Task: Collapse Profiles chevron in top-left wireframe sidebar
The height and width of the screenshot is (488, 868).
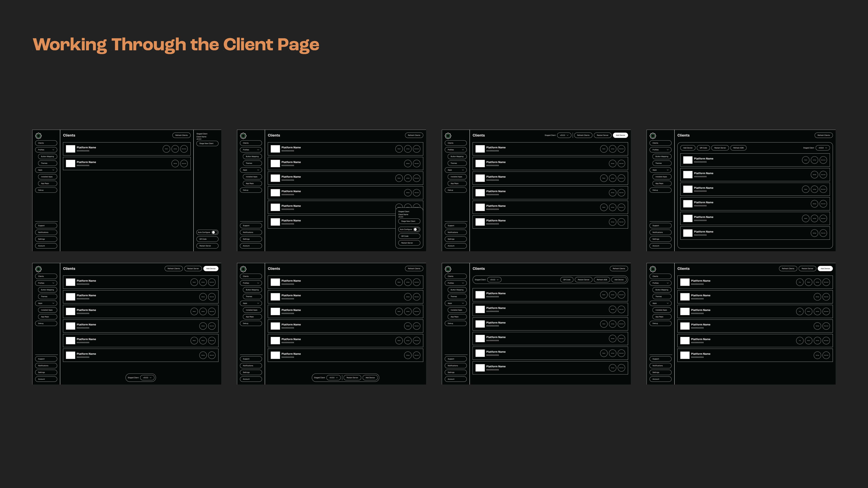Action: [53, 150]
